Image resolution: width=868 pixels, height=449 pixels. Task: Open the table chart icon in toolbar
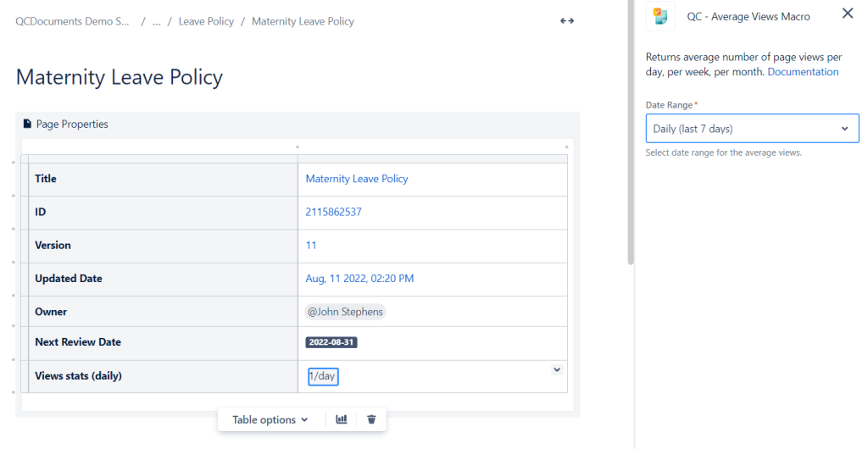click(342, 419)
